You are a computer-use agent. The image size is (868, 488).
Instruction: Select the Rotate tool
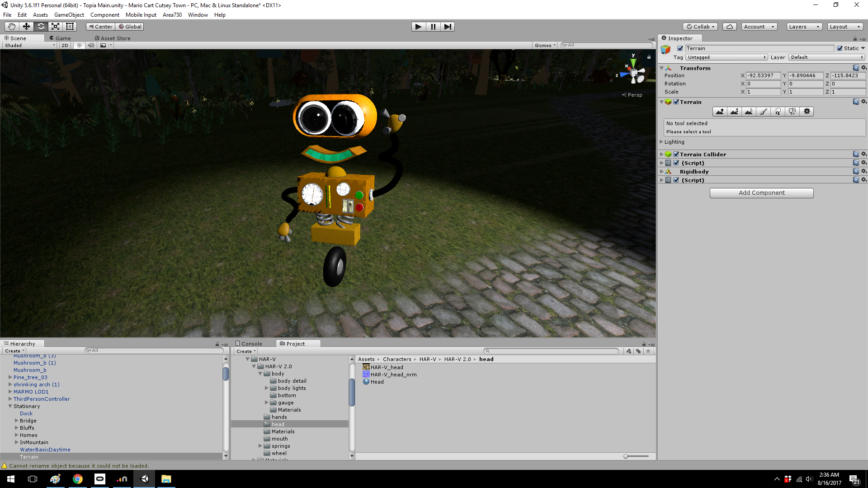click(41, 27)
